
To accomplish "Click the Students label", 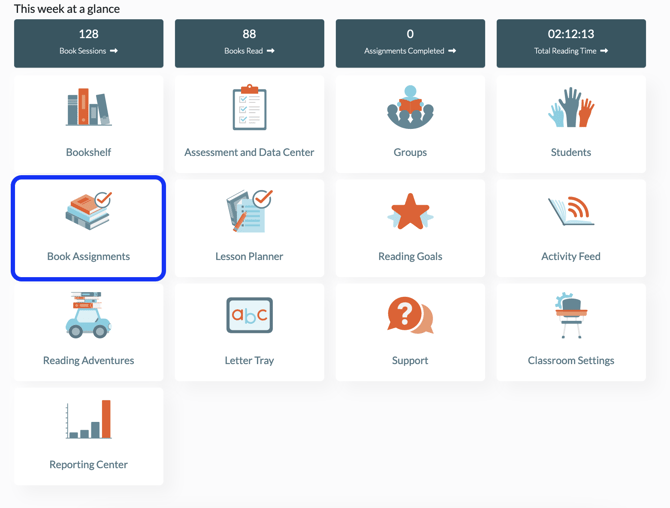I will coord(571,152).
